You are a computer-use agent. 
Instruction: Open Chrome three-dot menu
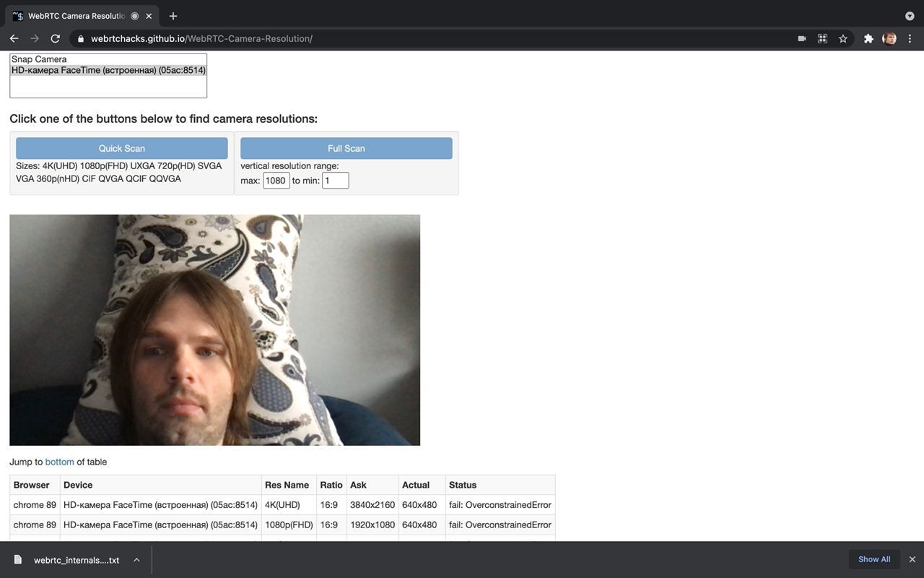tap(910, 38)
